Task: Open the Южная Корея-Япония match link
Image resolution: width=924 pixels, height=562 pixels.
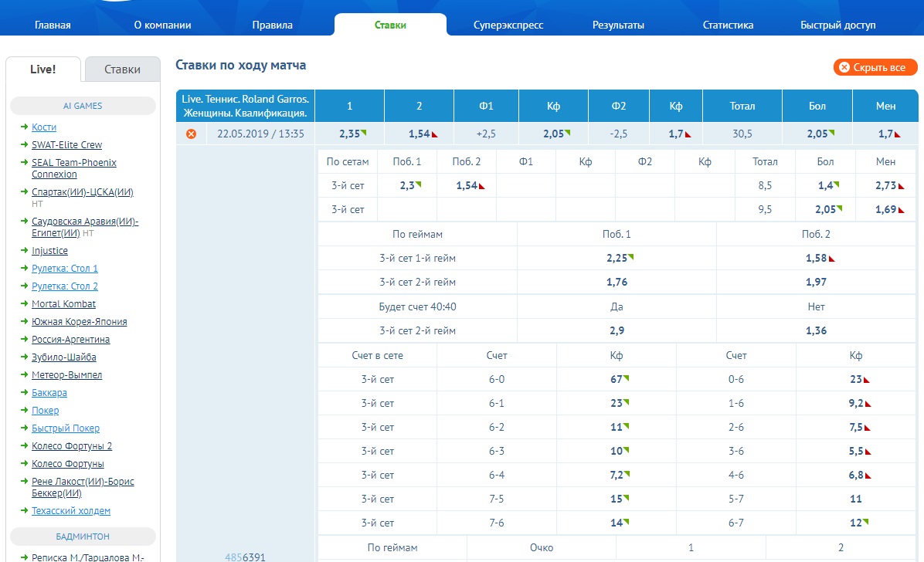Action: [x=80, y=321]
